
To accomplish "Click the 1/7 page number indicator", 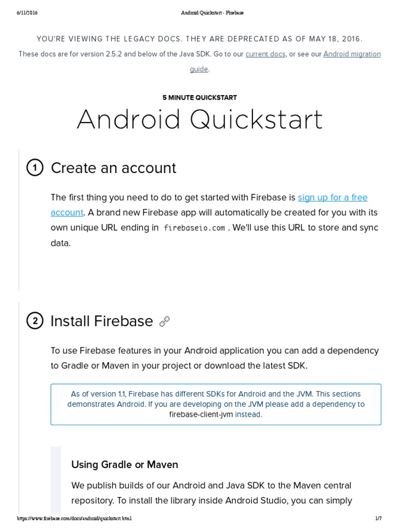I will (378, 518).
